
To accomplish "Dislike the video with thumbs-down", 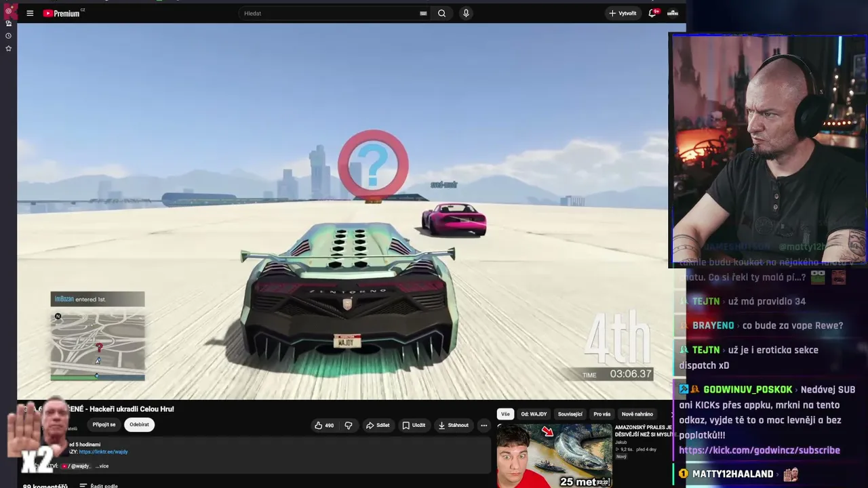I will click(349, 426).
